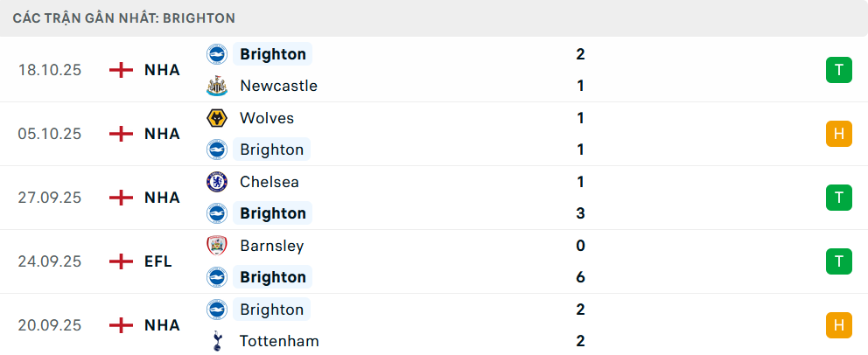
Task: Click green T badge for Chelsea match
Action: pos(838,198)
